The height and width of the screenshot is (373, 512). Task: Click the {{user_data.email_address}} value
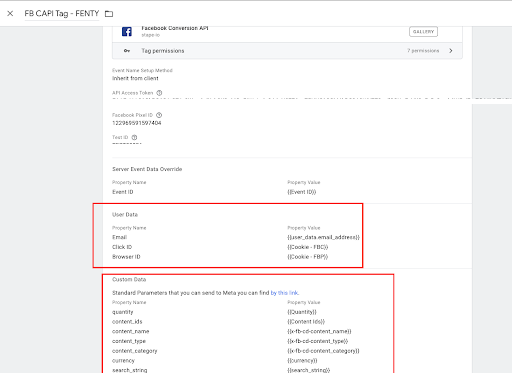tap(324, 237)
